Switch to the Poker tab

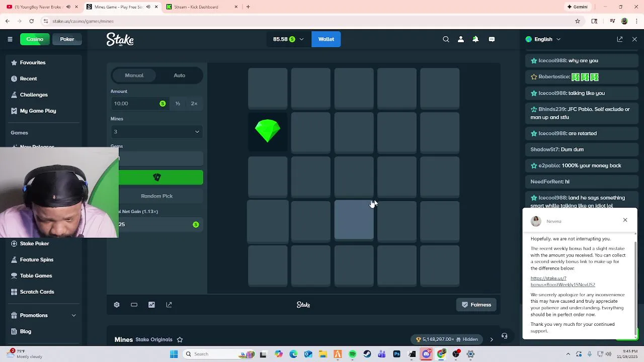tap(67, 39)
